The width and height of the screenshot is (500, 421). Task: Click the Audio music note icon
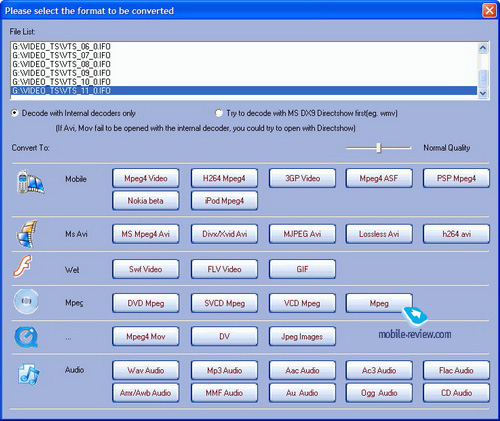point(29,374)
